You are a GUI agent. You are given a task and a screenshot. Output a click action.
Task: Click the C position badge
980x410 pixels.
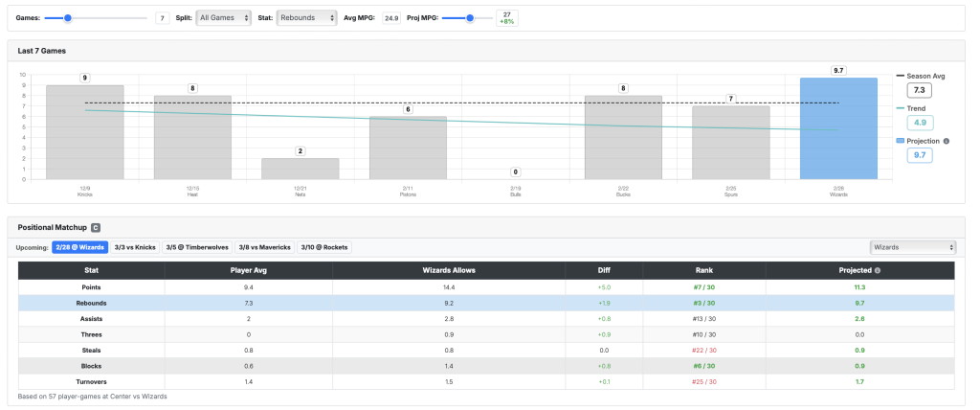(95, 227)
